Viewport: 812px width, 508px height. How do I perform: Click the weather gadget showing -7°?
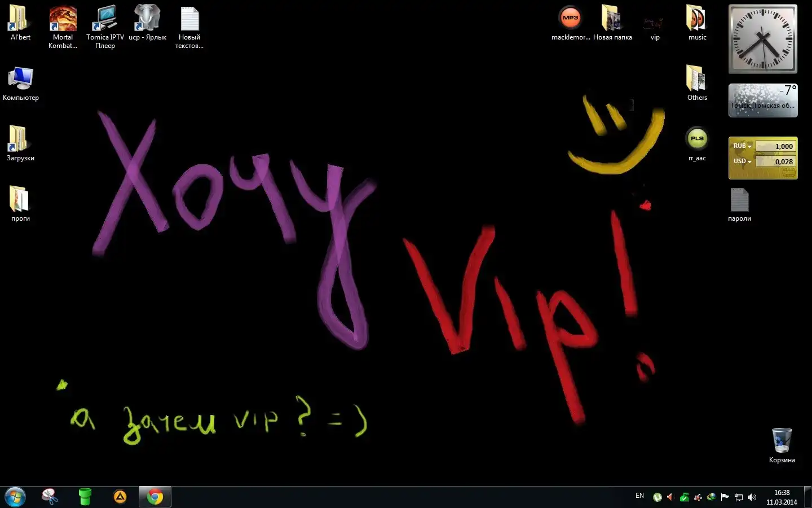click(762, 100)
